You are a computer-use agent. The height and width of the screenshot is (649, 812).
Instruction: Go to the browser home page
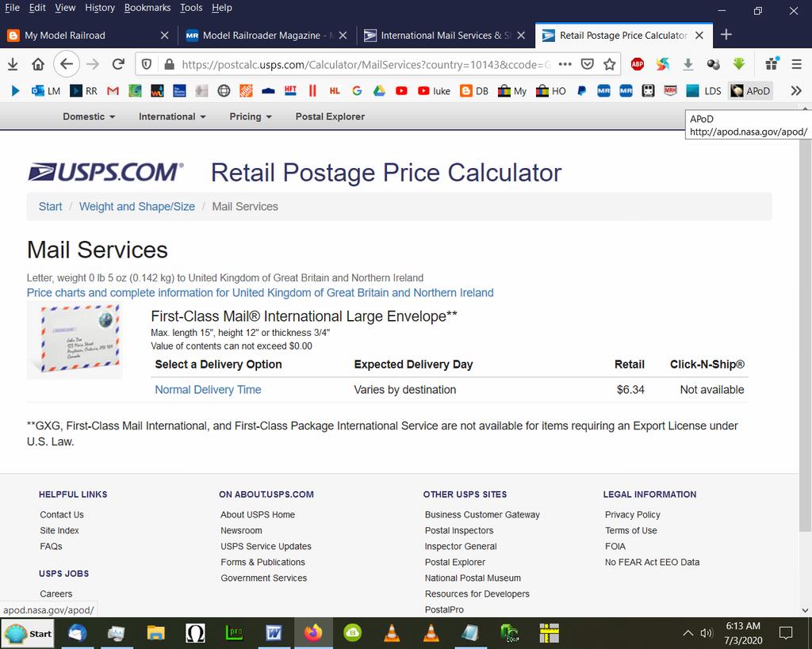coord(38,64)
